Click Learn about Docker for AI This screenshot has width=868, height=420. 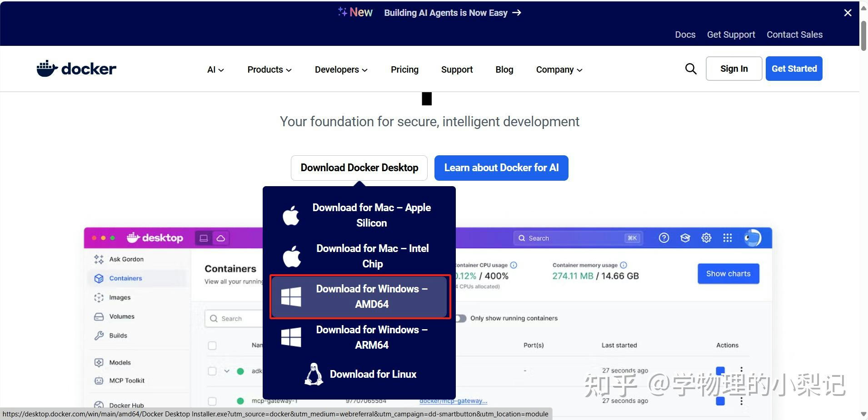(x=501, y=168)
